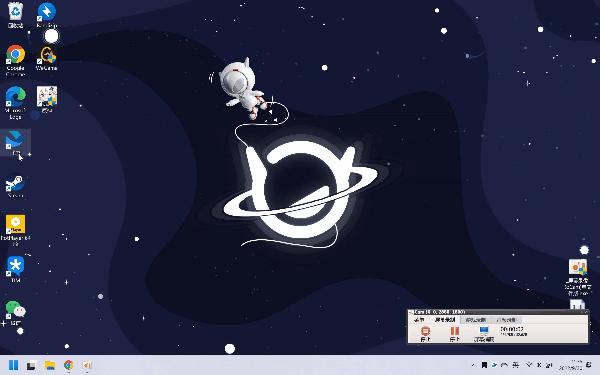Image resolution: width=600 pixels, height=375 pixels.
Task: Select the PotPlayer 64 bit shortcut
Action: [15, 230]
